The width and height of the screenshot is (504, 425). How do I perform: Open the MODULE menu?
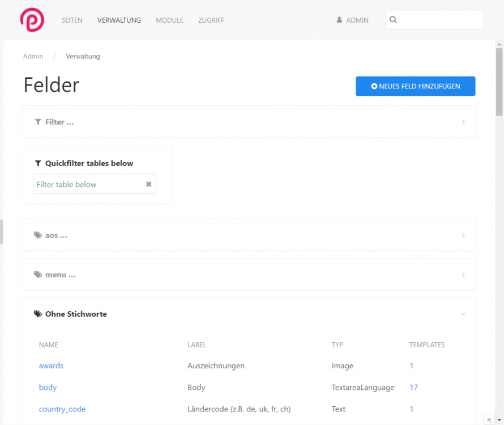(169, 20)
